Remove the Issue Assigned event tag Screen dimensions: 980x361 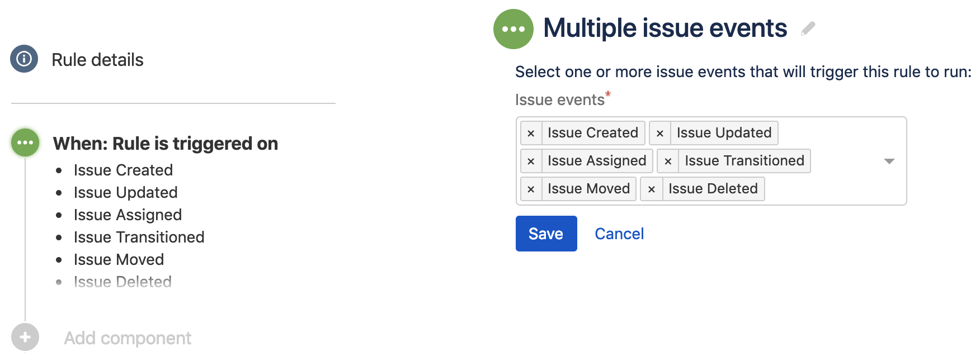click(x=531, y=161)
